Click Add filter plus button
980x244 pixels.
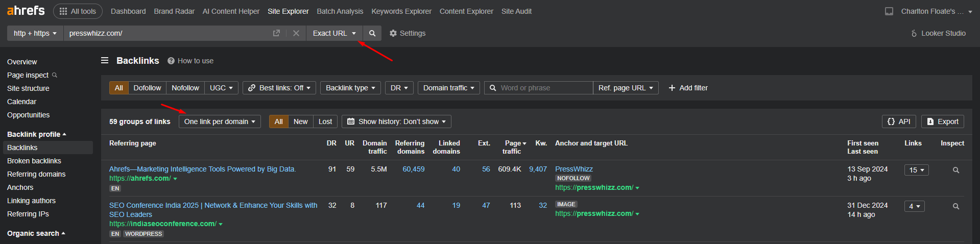(x=688, y=88)
